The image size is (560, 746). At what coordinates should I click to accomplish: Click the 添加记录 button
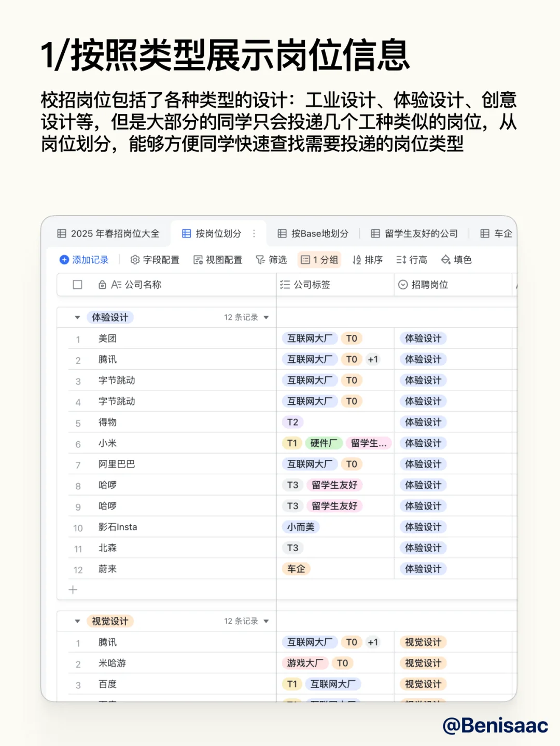click(84, 260)
